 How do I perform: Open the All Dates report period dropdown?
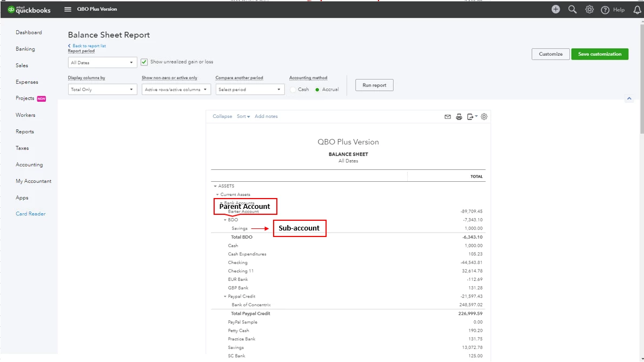click(x=102, y=62)
